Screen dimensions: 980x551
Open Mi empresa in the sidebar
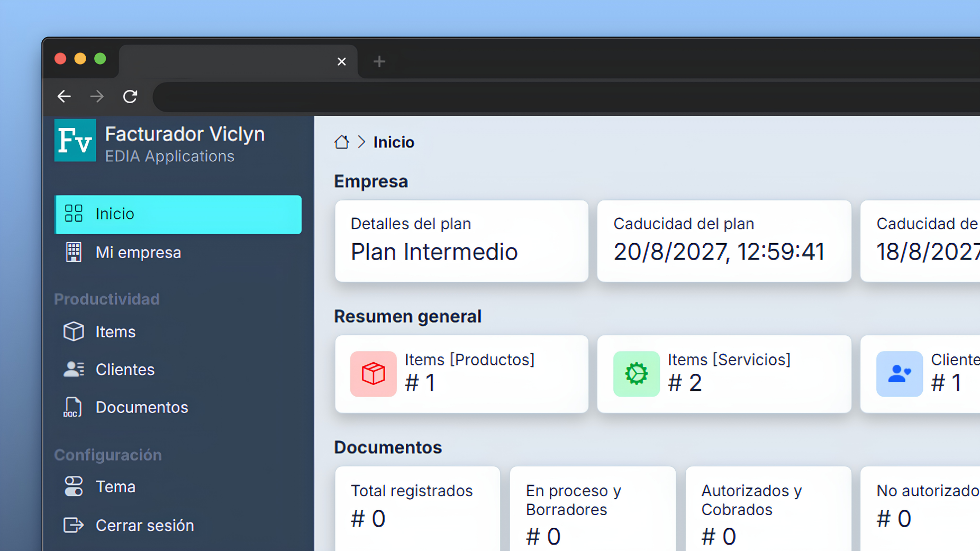pyautogui.click(x=178, y=252)
